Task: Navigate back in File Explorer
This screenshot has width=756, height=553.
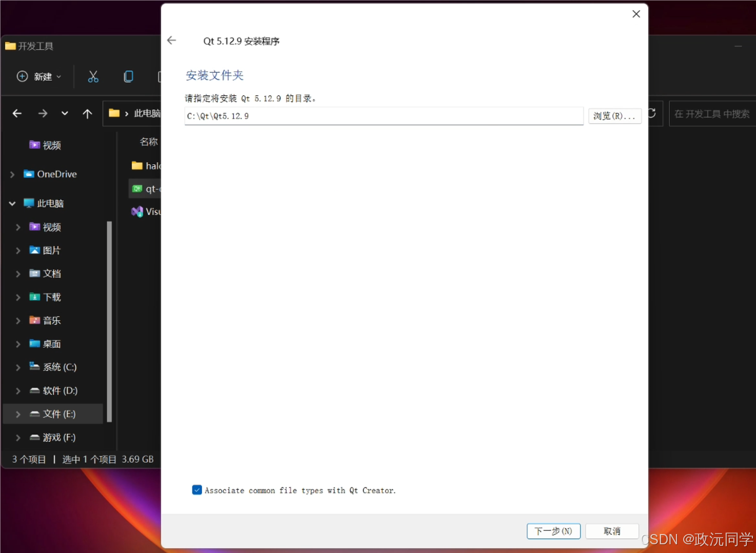Action: pyautogui.click(x=17, y=113)
